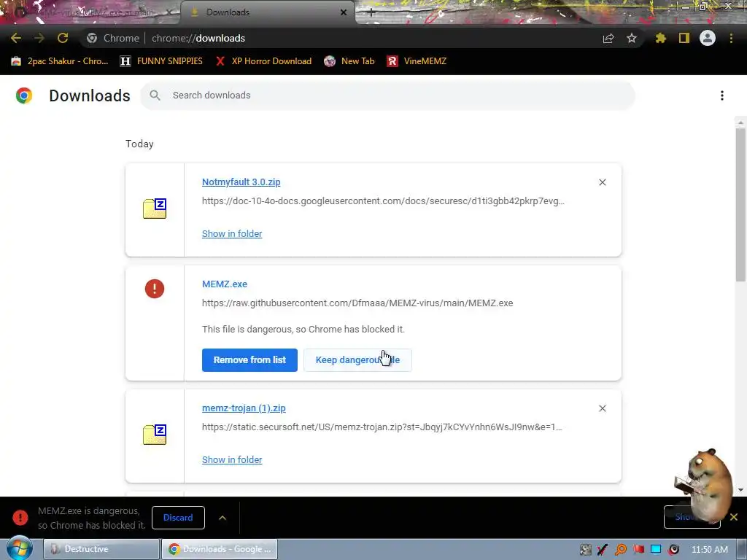Click the page vertical scrollbar thumb
Viewport: 747px width, 560px height.
click(740, 205)
